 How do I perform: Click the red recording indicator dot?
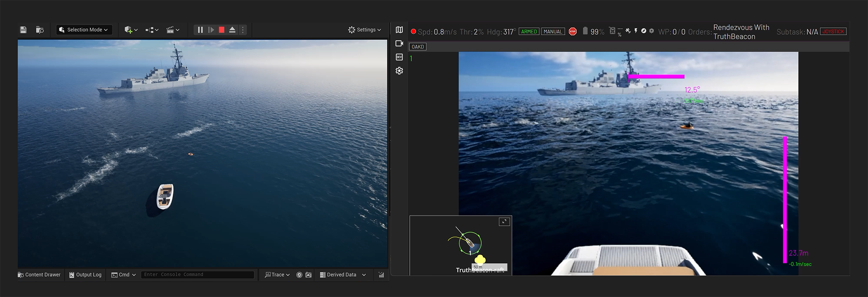[414, 31]
